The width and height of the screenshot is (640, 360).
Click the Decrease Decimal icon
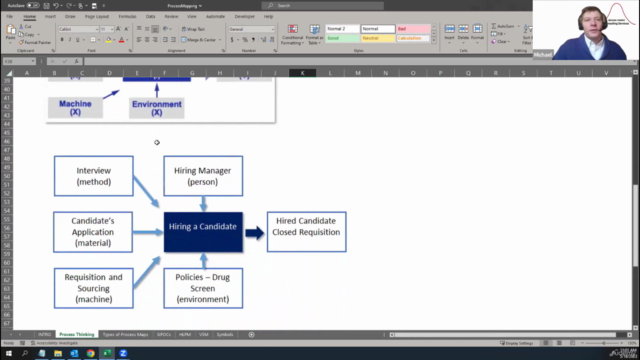272,40
